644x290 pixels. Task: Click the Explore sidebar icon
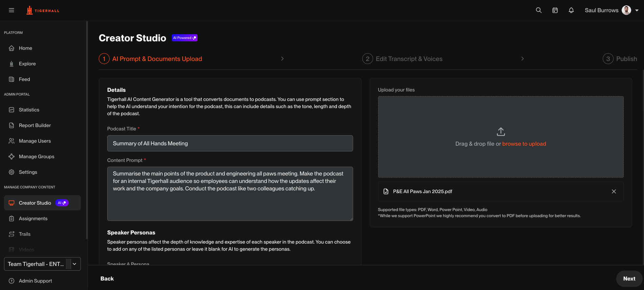[x=11, y=64]
